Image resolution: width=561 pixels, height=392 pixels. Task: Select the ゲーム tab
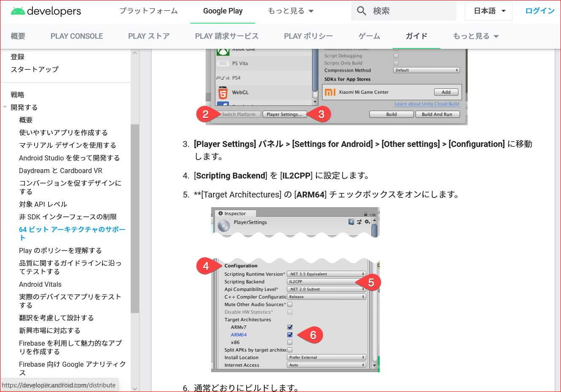coord(369,36)
